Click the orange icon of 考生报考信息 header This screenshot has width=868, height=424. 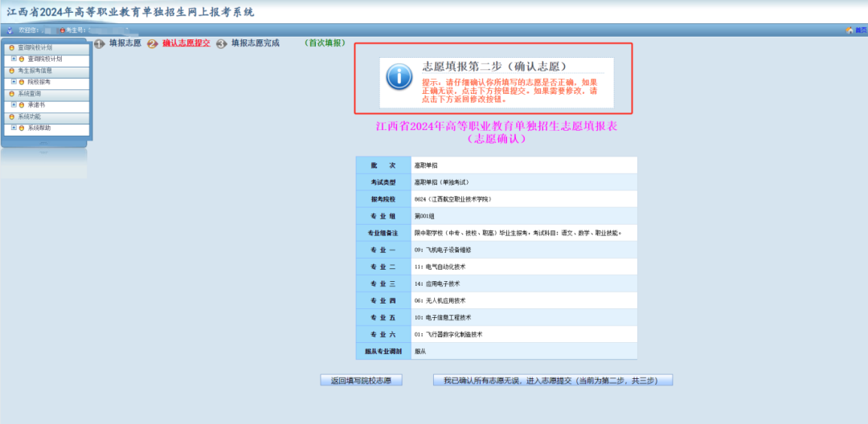pyautogui.click(x=11, y=71)
